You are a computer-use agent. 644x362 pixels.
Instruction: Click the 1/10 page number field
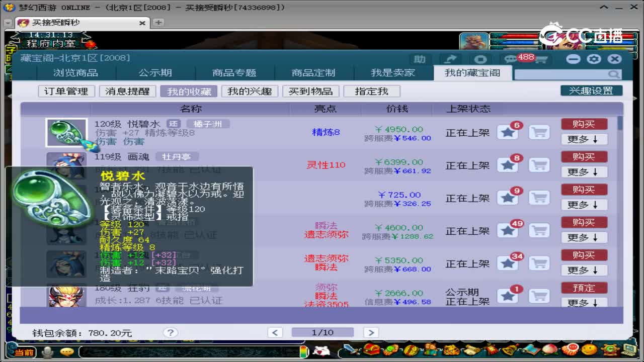point(323,332)
